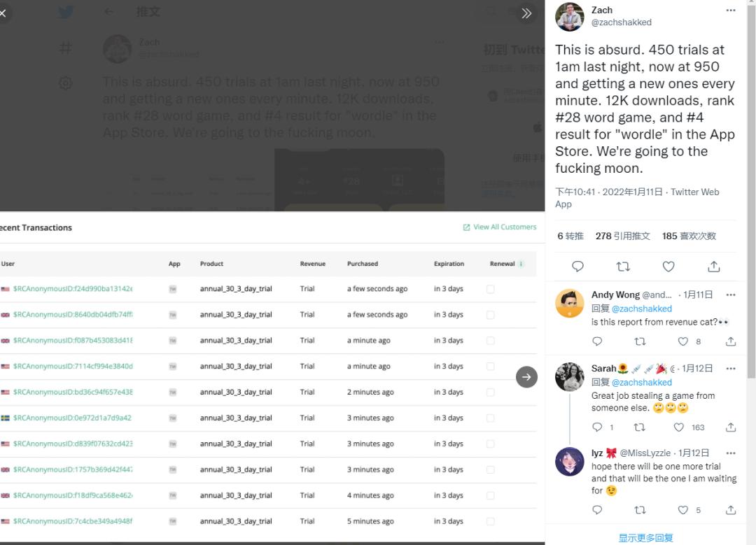Open the @zachshakked profile handle link

pyautogui.click(x=621, y=22)
